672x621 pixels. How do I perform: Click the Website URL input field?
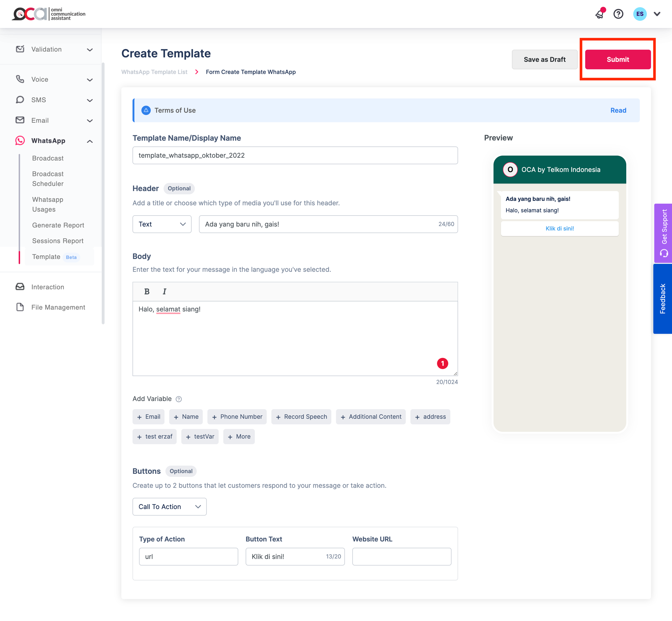[402, 557]
